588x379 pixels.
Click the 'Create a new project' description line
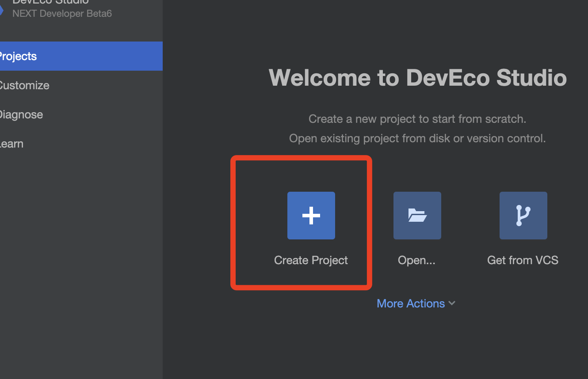click(x=417, y=119)
